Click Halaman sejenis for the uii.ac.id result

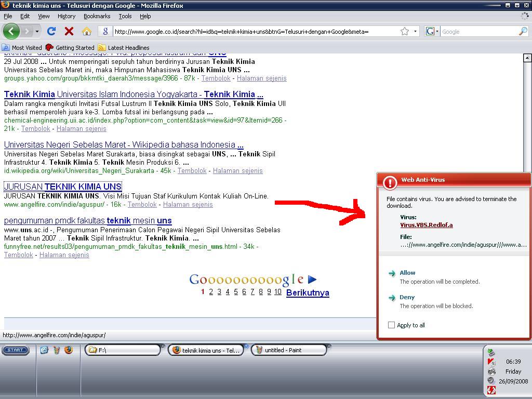pyautogui.click(x=82, y=129)
